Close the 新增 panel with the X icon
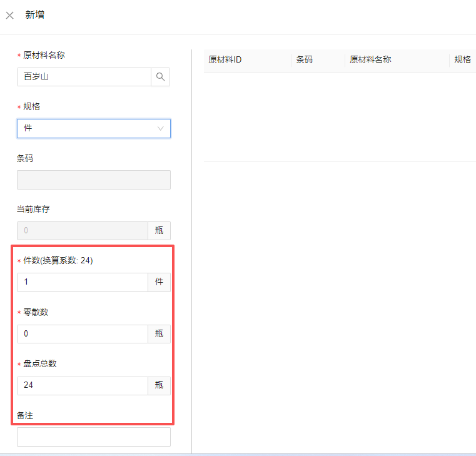 10,15
